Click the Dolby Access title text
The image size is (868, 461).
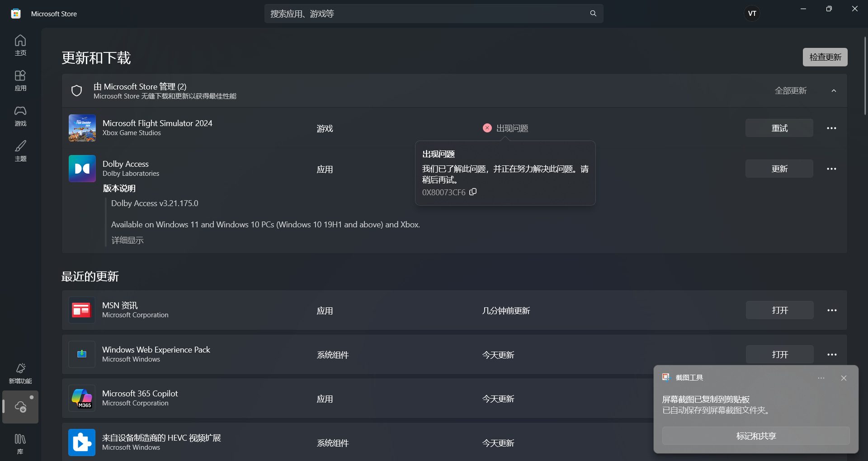point(126,164)
